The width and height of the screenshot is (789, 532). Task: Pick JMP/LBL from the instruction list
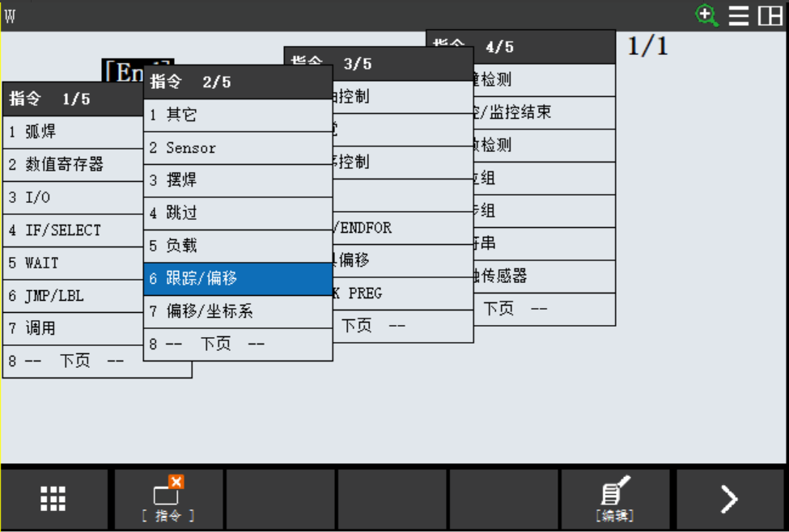click(x=73, y=296)
